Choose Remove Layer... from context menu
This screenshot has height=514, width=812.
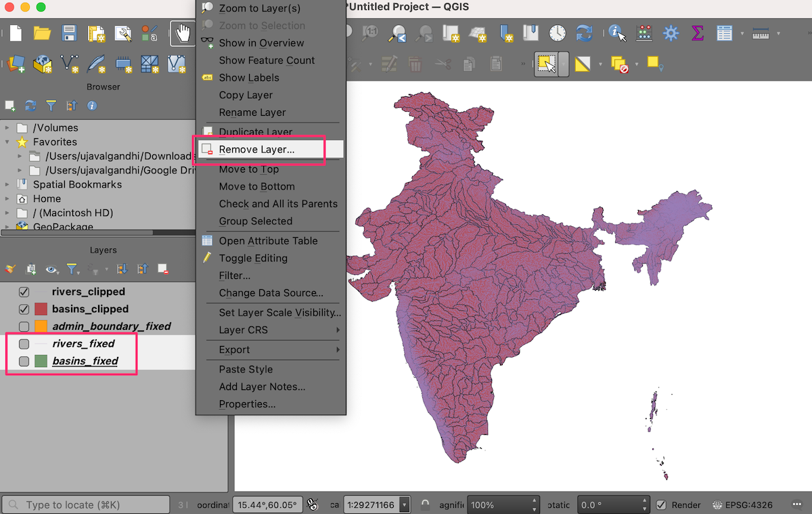pyautogui.click(x=256, y=150)
